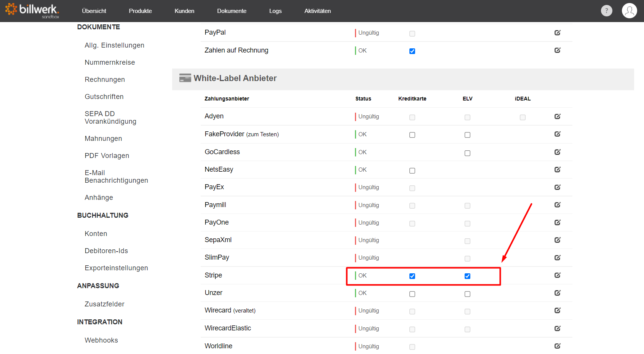
Task: Open Rechnungen settings in sidebar
Action: (105, 80)
